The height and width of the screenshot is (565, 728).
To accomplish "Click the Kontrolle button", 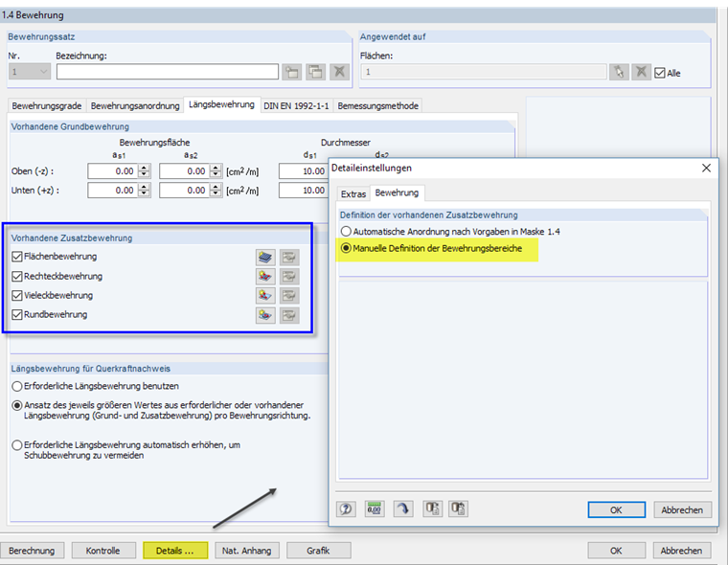I will click(103, 551).
